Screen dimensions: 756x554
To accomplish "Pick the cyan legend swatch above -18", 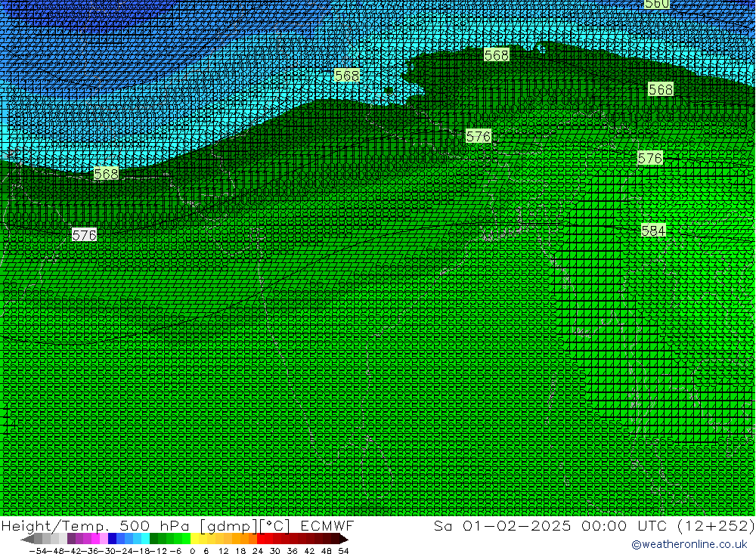I will [145, 539].
